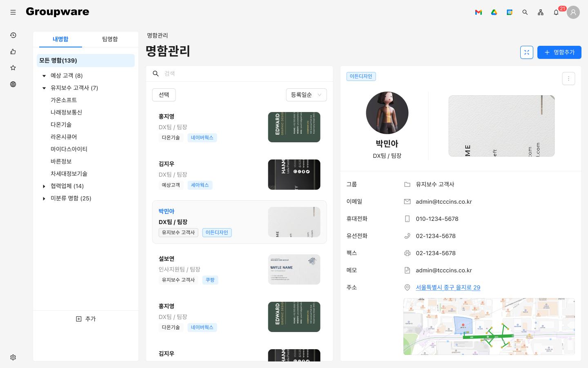Open Gmail from the top bar
The height and width of the screenshot is (368, 588).
click(479, 12)
